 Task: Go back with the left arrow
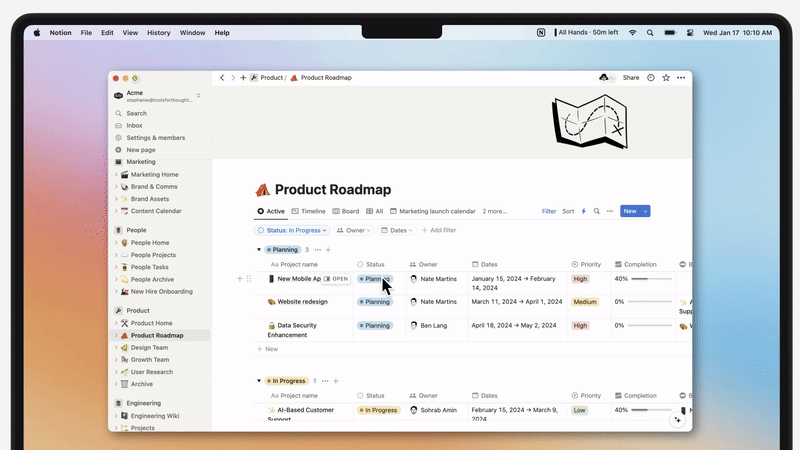pyautogui.click(x=222, y=77)
